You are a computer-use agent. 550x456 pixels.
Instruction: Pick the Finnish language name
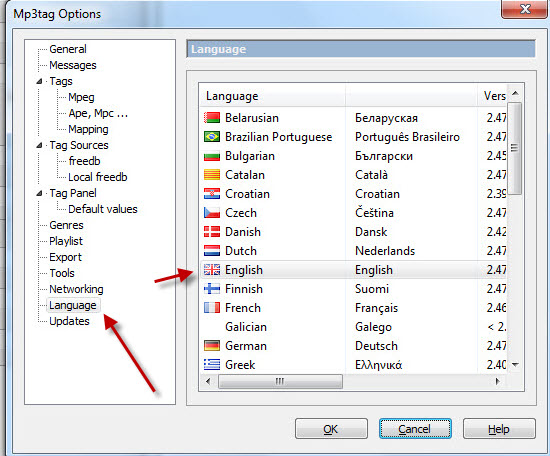(244, 289)
